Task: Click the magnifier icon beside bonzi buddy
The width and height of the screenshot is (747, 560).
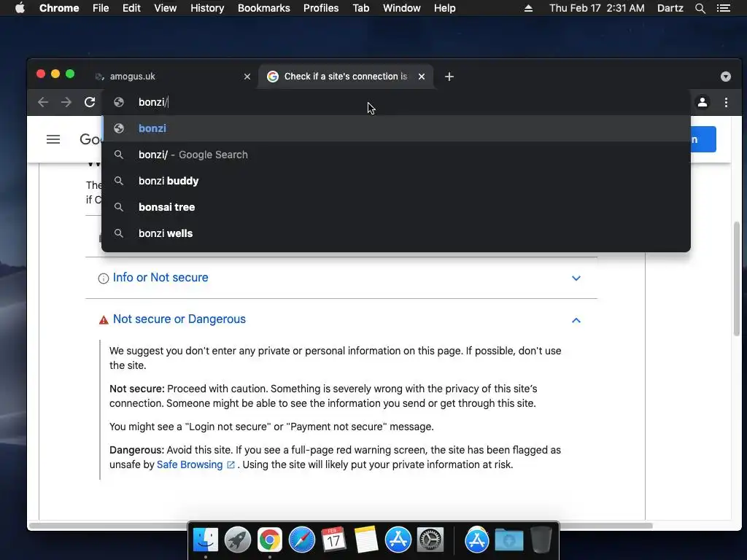Action: pos(119,181)
